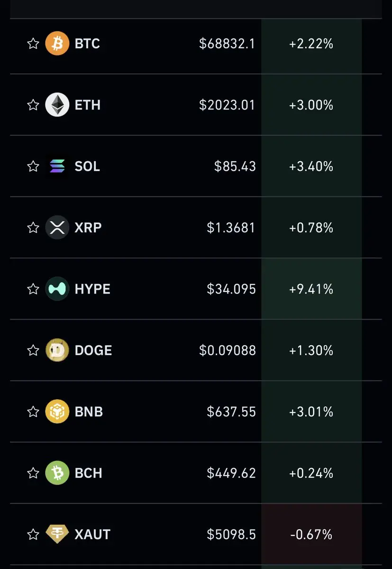Click the Solana SOL logo icon

click(57, 166)
